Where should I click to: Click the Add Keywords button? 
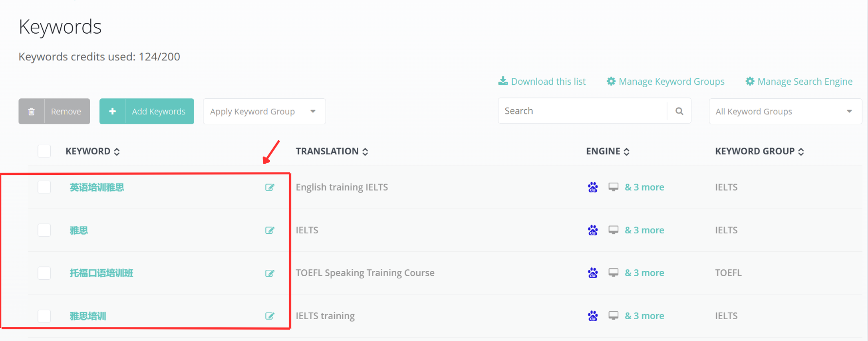(147, 112)
